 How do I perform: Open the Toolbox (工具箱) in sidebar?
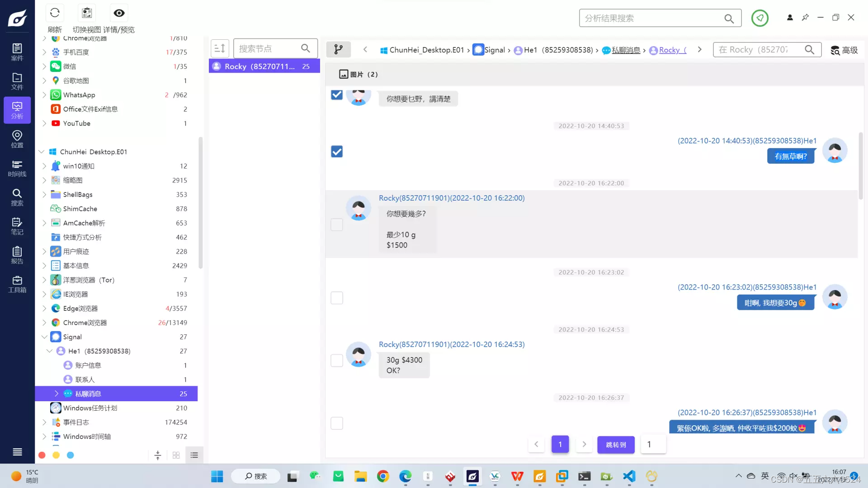[17, 284]
